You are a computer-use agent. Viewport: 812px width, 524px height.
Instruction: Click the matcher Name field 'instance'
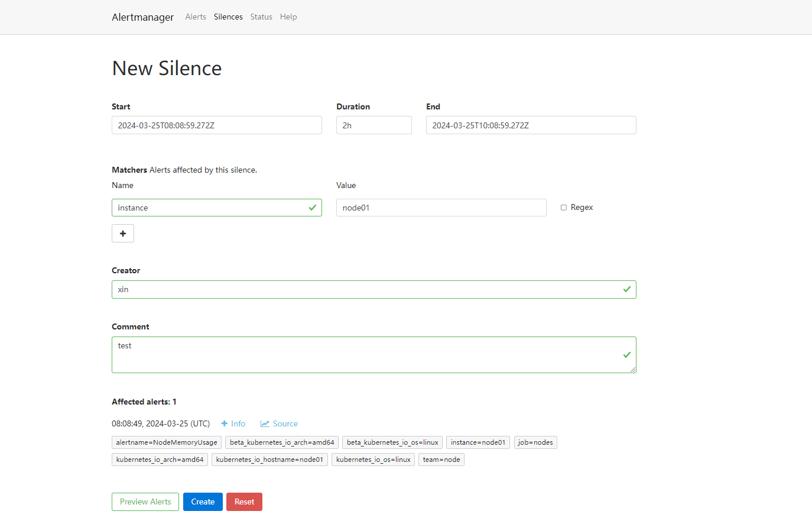pyautogui.click(x=217, y=208)
